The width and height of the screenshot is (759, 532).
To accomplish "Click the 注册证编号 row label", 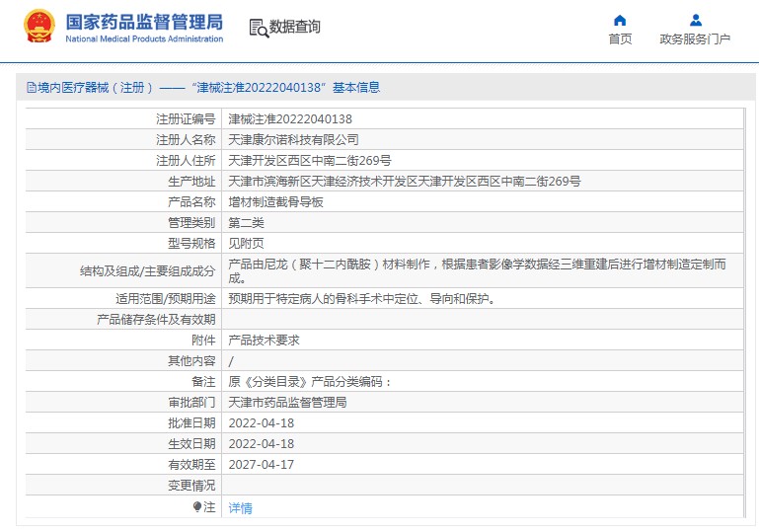I will (x=186, y=119).
